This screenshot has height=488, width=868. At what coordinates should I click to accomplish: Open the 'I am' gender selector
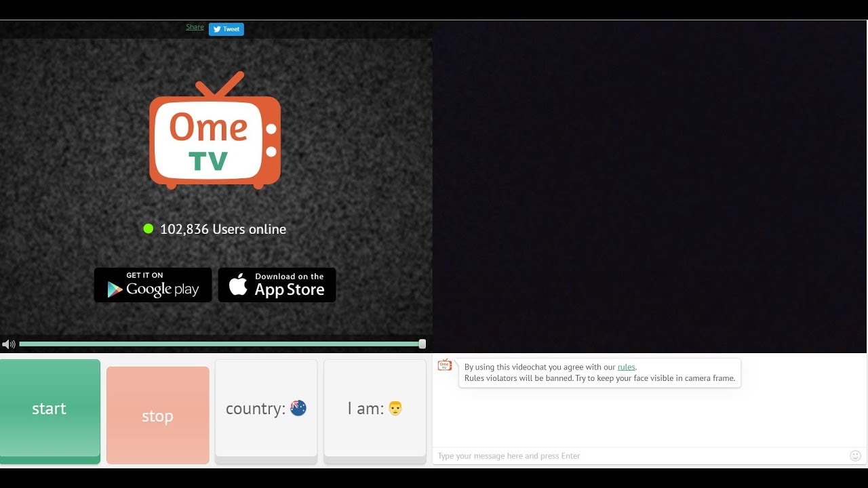pos(375,411)
